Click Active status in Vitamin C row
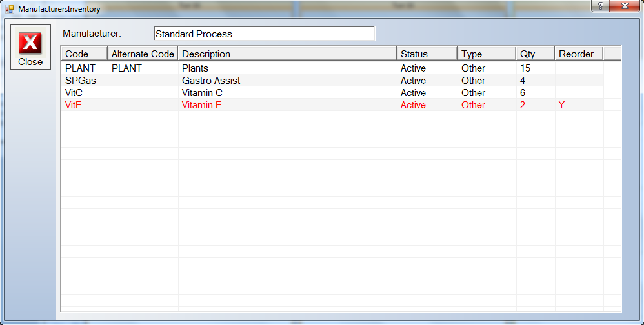Screen dimensions: 644x325 (x=413, y=93)
